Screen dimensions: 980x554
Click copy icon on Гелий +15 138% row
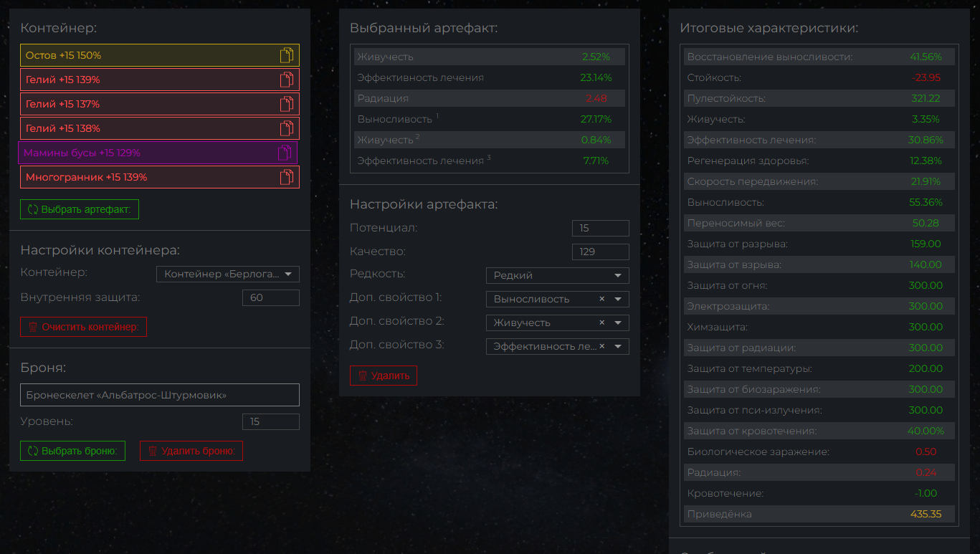[x=287, y=128]
